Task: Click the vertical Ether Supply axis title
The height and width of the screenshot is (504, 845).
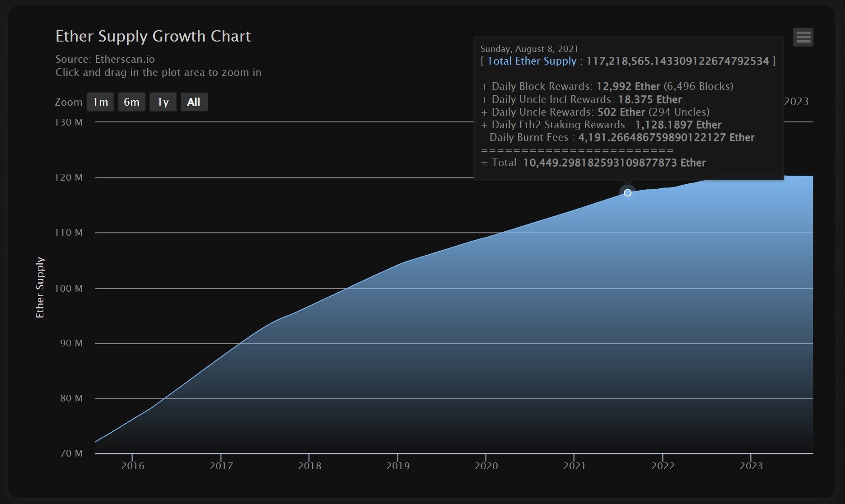Action: 40,288
